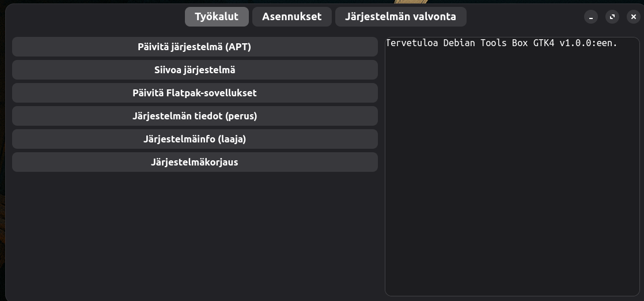Image resolution: width=644 pixels, height=301 pixels.
Task: Click blank panel area below Järjestelmäkorjaus
Action: pos(195,231)
